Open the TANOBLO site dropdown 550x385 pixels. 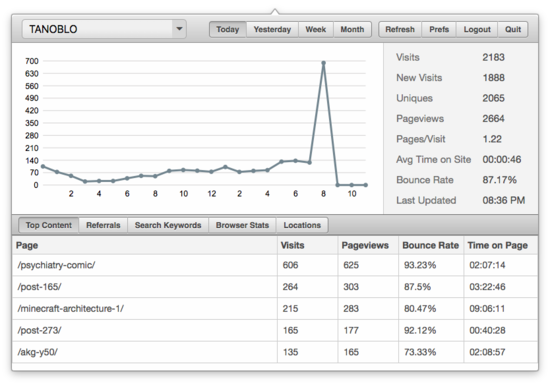pos(104,29)
